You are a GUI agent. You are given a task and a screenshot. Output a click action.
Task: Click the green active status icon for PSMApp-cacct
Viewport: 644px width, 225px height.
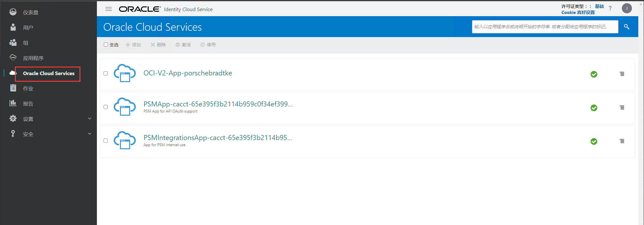click(594, 108)
